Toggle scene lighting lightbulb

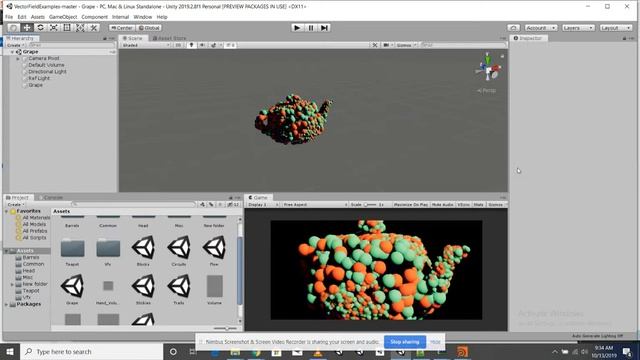(191, 45)
